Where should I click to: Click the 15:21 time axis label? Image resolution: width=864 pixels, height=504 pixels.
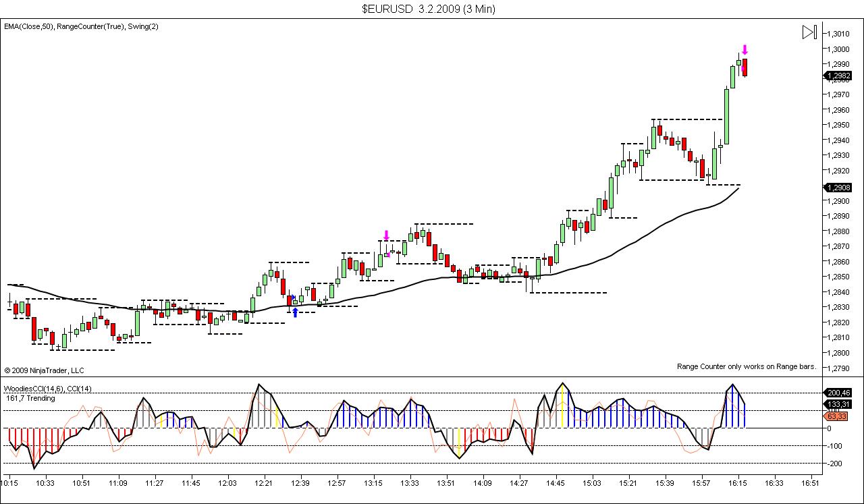(628, 483)
